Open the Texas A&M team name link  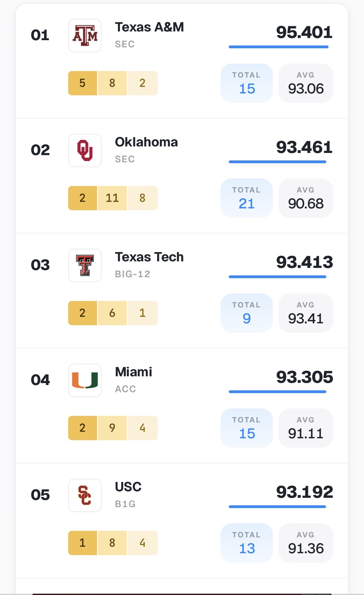(149, 27)
